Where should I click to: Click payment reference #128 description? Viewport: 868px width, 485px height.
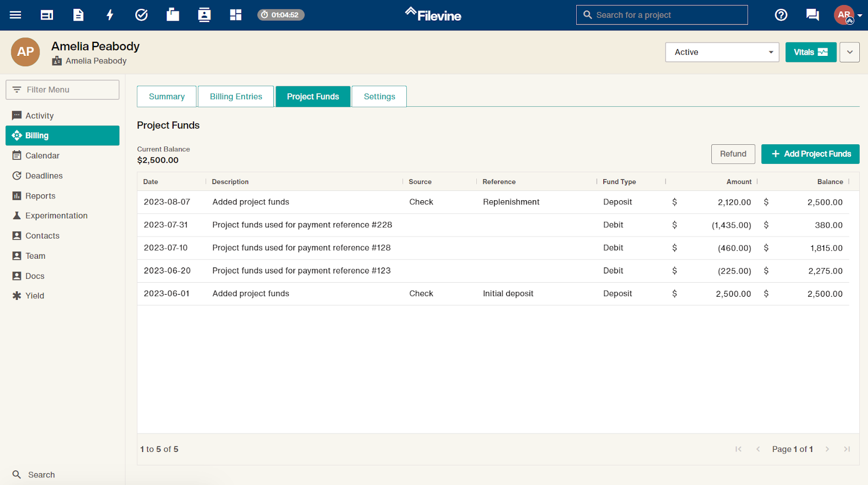(x=302, y=247)
